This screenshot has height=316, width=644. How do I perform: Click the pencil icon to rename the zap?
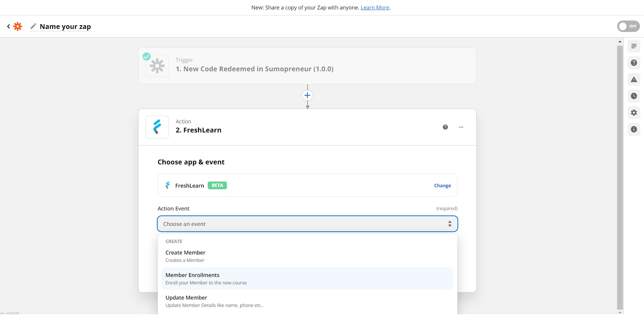(33, 26)
